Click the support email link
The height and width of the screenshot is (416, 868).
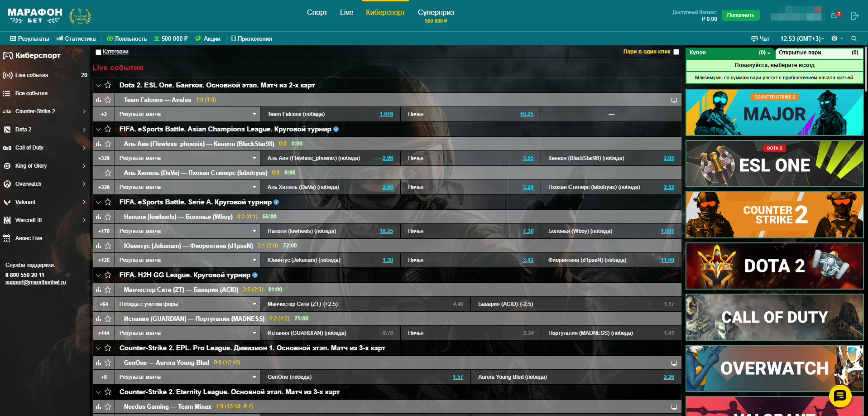click(36, 282)
